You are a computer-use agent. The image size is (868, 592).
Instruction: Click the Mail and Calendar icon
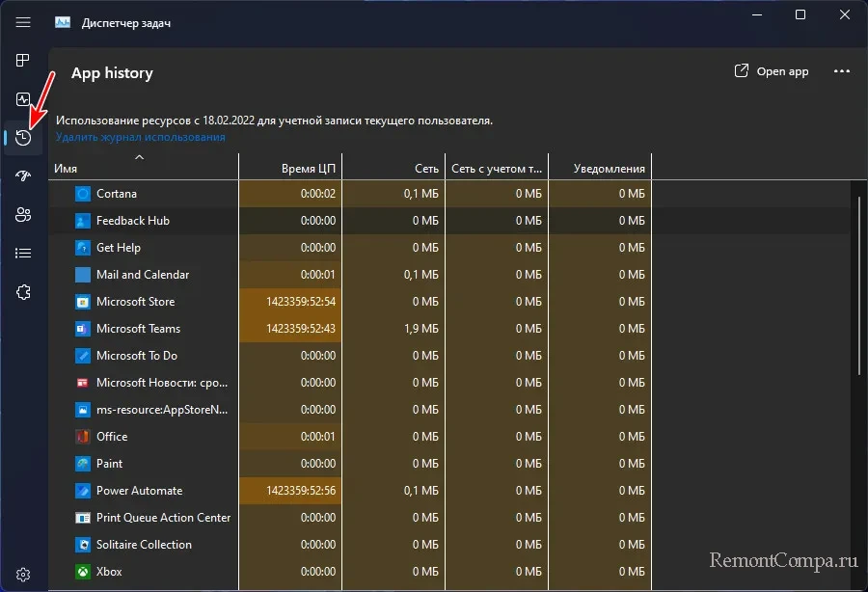(83, 275)
